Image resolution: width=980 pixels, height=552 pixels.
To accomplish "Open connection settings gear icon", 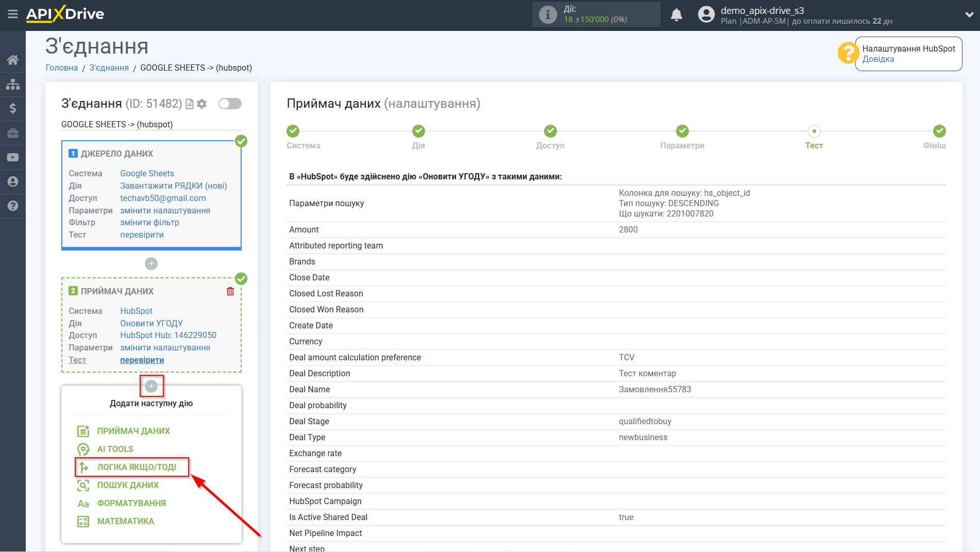I will pyautogui.click(x=202, y=104).
